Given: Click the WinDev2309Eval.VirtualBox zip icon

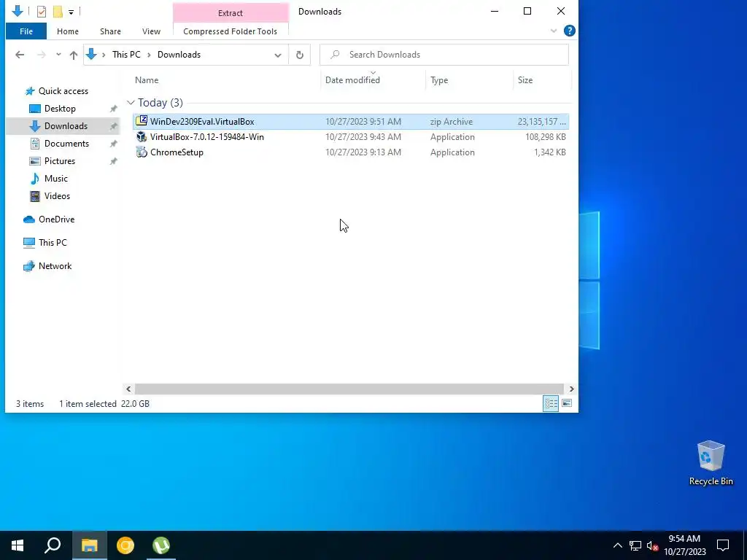Looking at the screenshot, I should (142, 121).
